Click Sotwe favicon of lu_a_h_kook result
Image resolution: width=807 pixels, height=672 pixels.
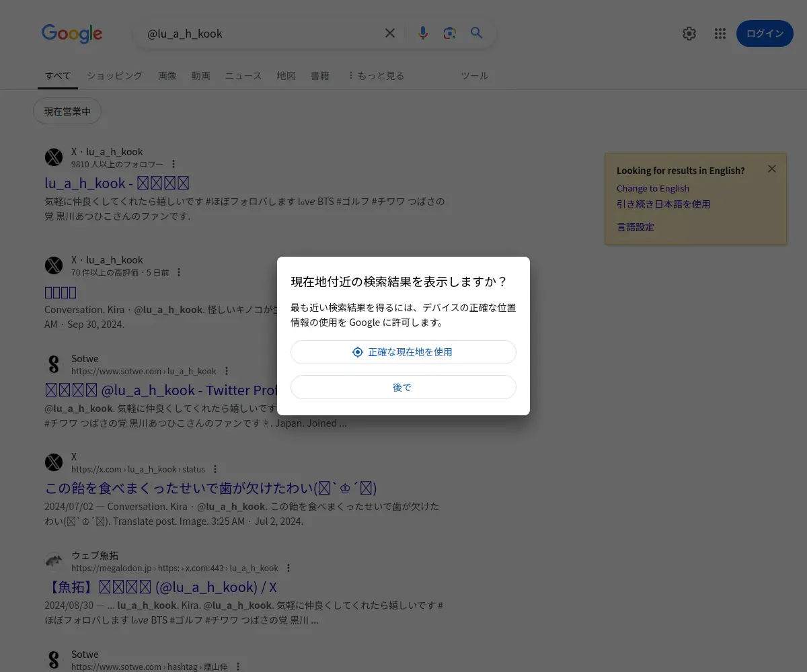pos(54,364)
